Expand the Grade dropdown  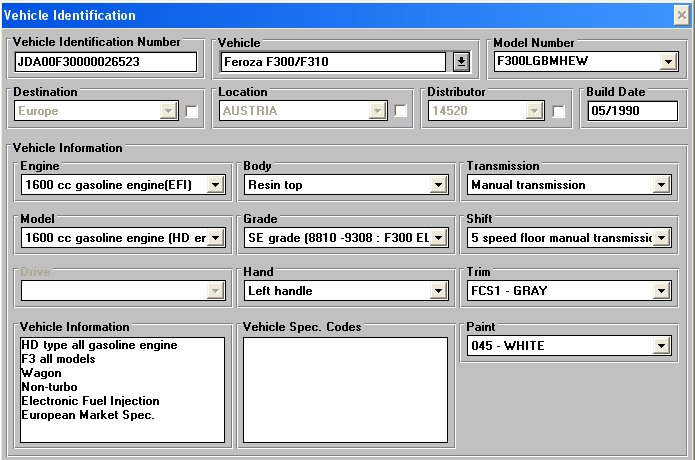point(438,238)
